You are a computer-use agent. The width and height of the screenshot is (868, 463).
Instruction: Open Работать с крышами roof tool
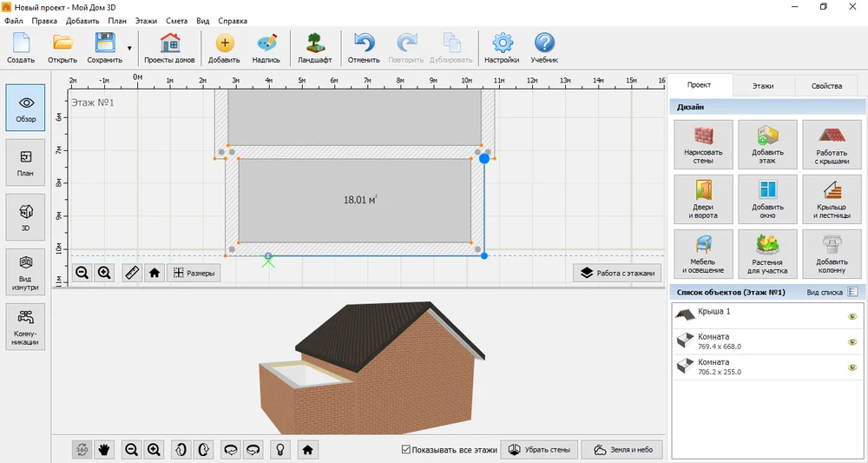(832, 144)
